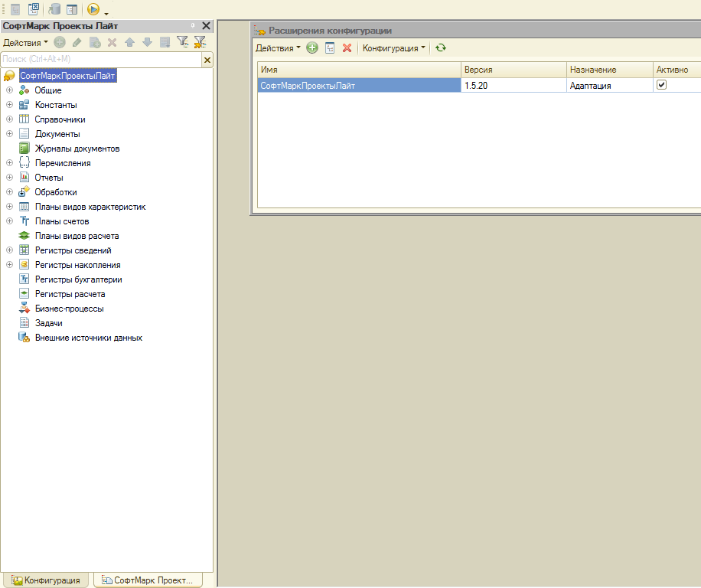701x588 pixels.
Task: Expand the Перечисления tree branch
Action: pos(9,163)
